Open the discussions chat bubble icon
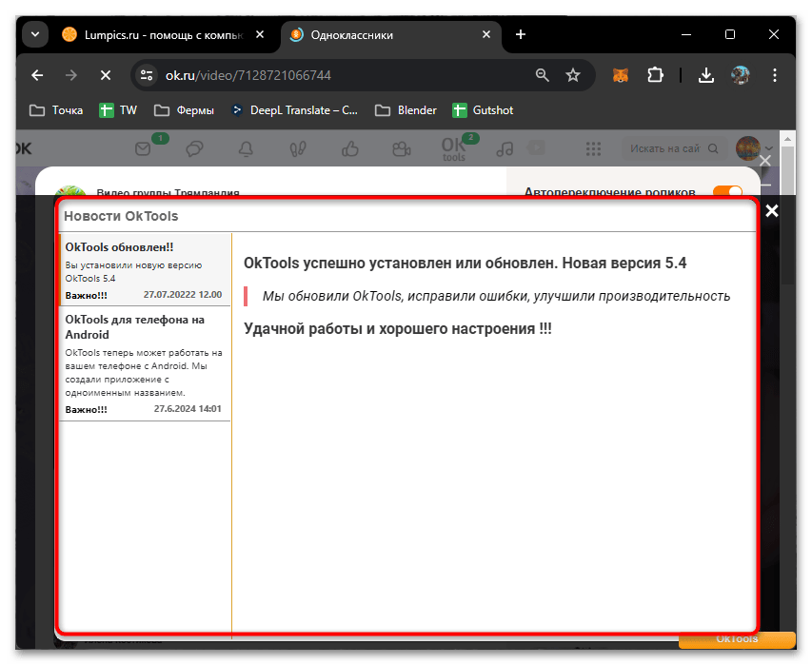This screenshot has height=665, width=812. [x=193, y=148]
